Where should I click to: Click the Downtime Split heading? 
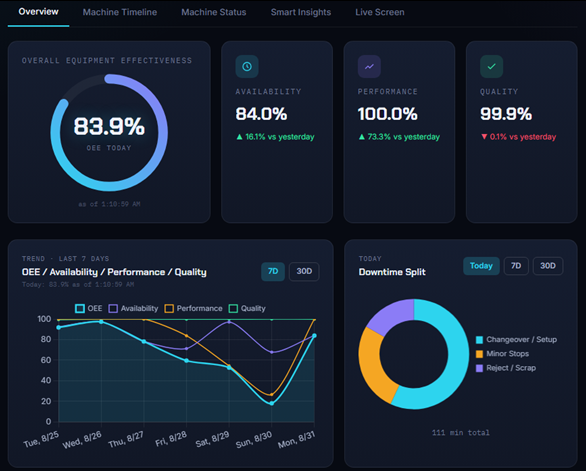tap(392, 272)
